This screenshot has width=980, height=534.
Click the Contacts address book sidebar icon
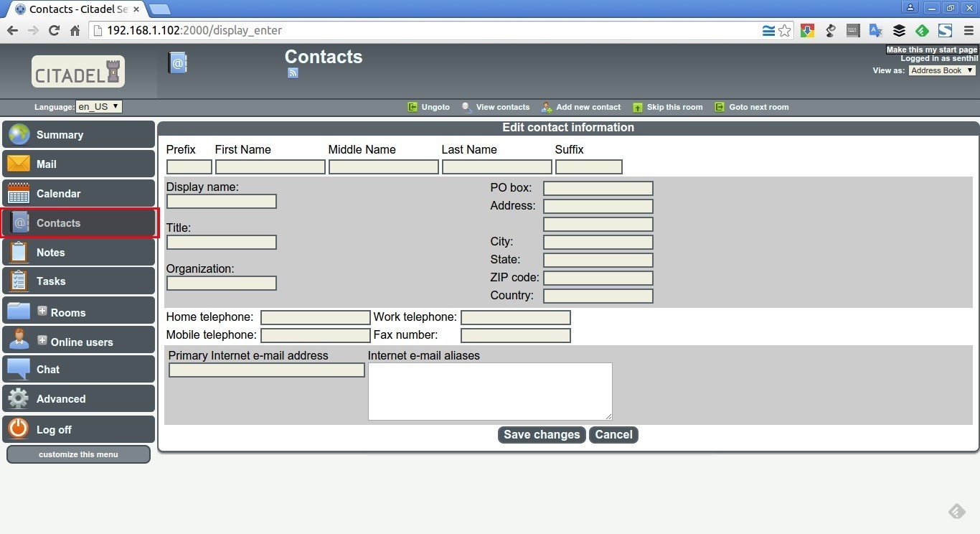click(x=19, y=222)
